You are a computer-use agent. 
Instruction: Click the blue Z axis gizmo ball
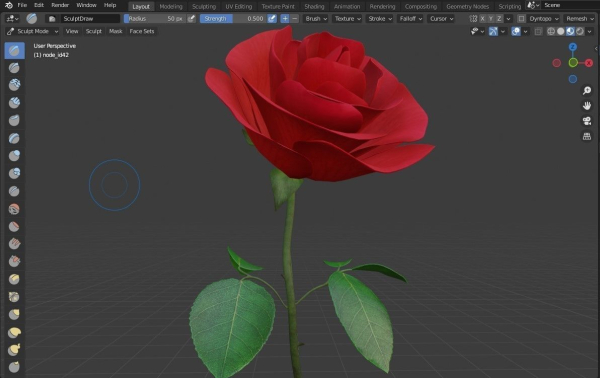pyautogui.click(x=573, y=47)
